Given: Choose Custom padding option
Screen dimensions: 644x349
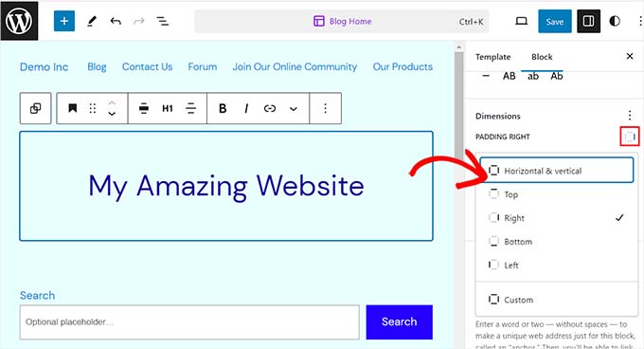Looking at the screenshot, I should pyautogui.click(x=557, y=300).
